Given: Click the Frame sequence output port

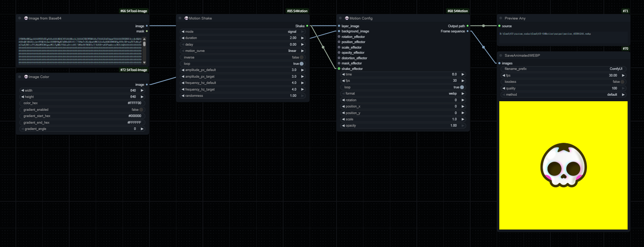Looking at the screenshot, I should click(x=468, y=31).
